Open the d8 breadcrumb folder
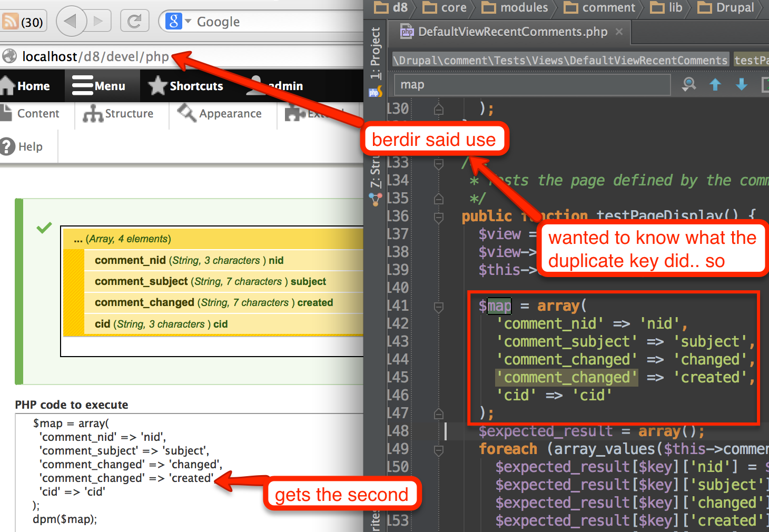The width and height of the screenshot is (769, 532). coord(391,7)
